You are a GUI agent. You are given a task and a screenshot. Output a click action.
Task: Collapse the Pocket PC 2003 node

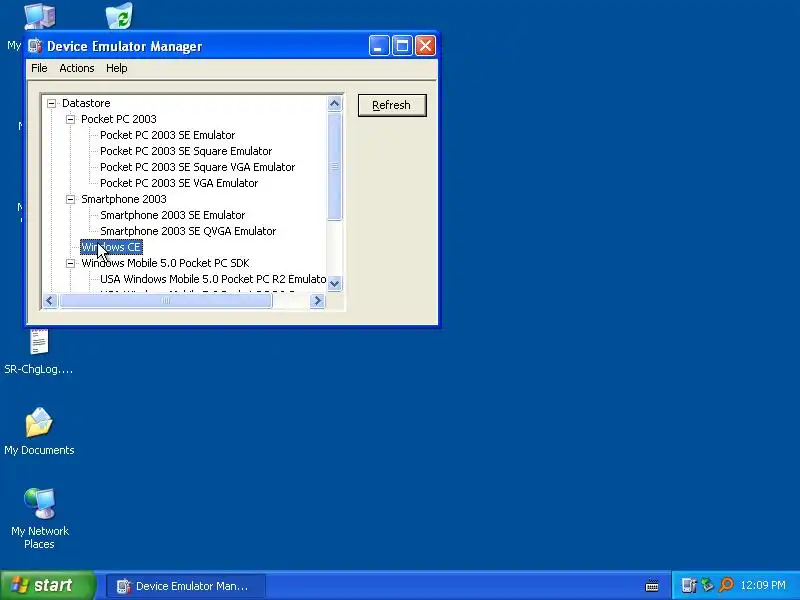pos(71,119)
